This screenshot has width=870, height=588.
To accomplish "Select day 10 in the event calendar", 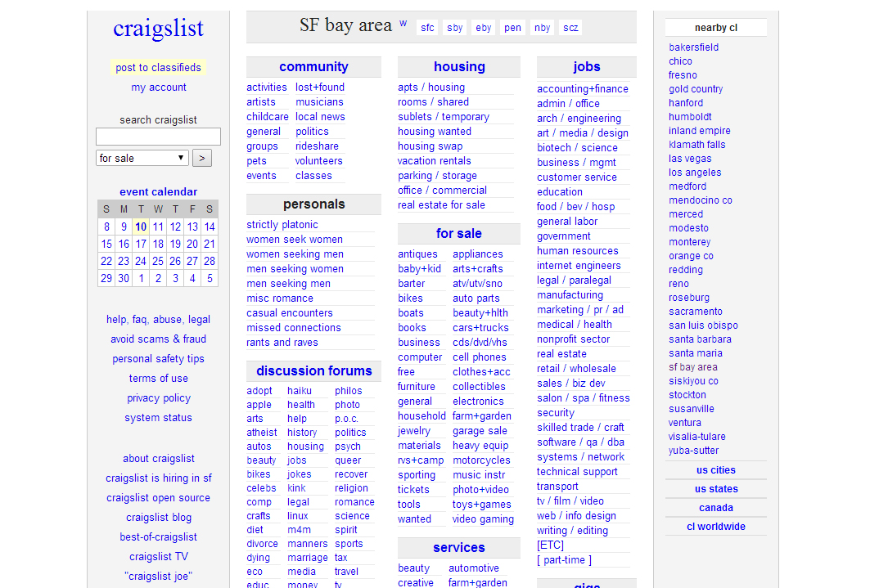I will (x=141, y=227).
